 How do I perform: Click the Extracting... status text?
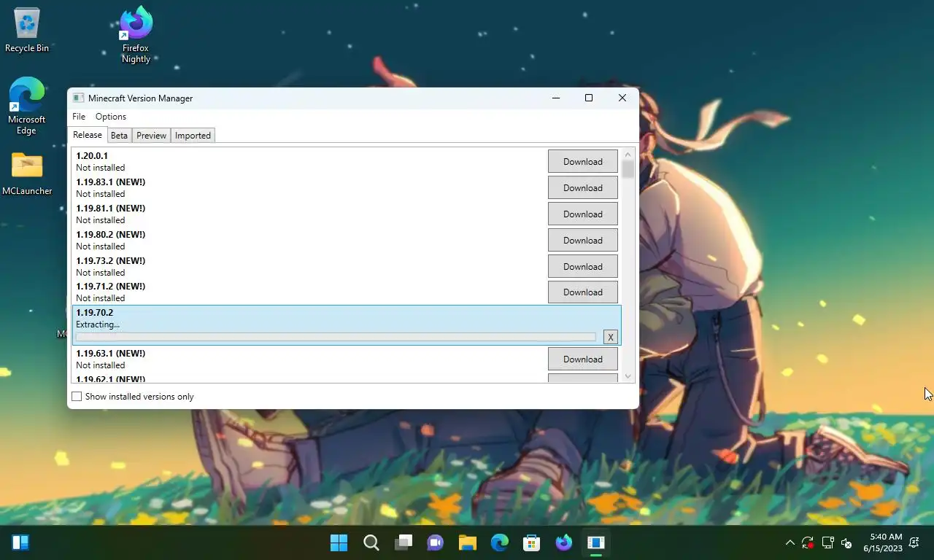(x=98, y=324)
